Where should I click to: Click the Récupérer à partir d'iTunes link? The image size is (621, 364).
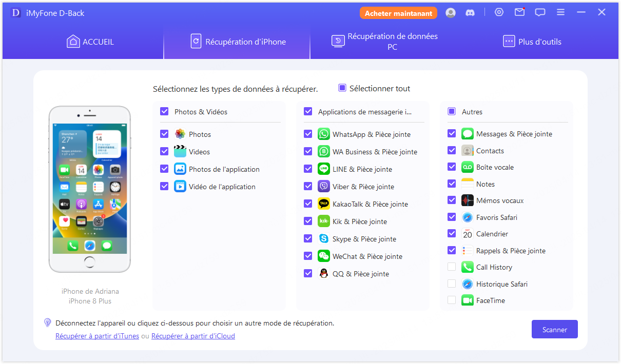pyautogui.click(x=97, y=336)
